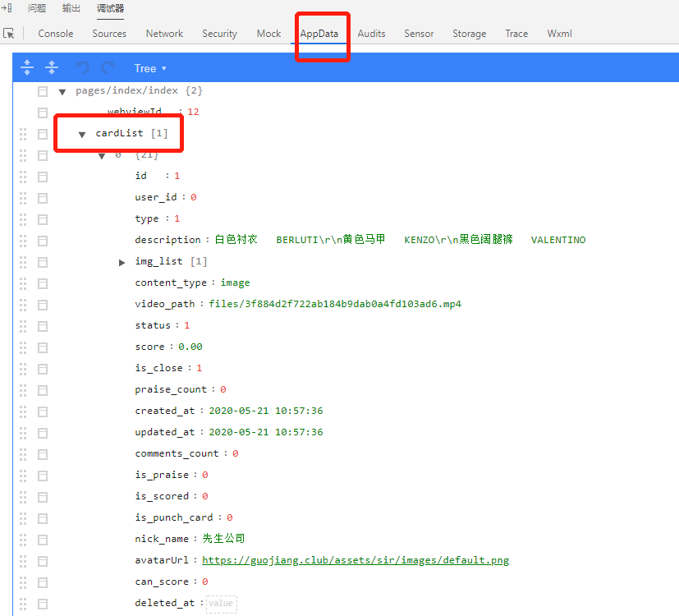Switch to the 问题 panel tab

tap(37, 8)
